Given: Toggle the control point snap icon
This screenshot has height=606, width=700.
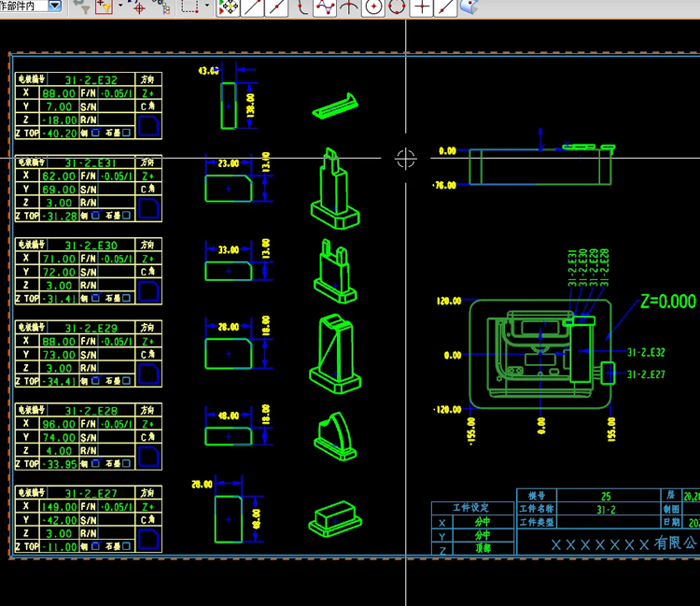Looking at the screenshot, I should pos(325,7).
